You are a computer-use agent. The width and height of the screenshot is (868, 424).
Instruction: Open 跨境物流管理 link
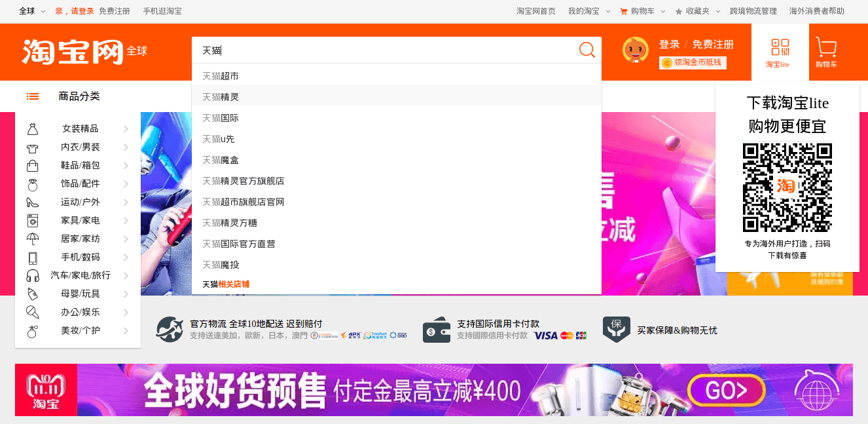coord(753,11)
